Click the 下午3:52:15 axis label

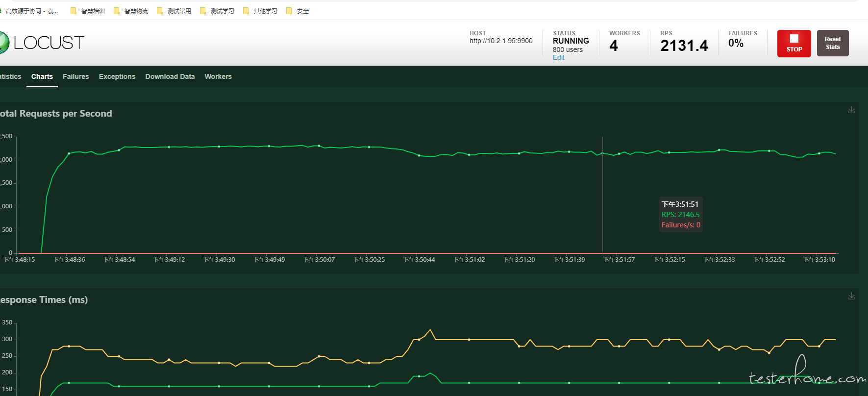click(669, 259)
